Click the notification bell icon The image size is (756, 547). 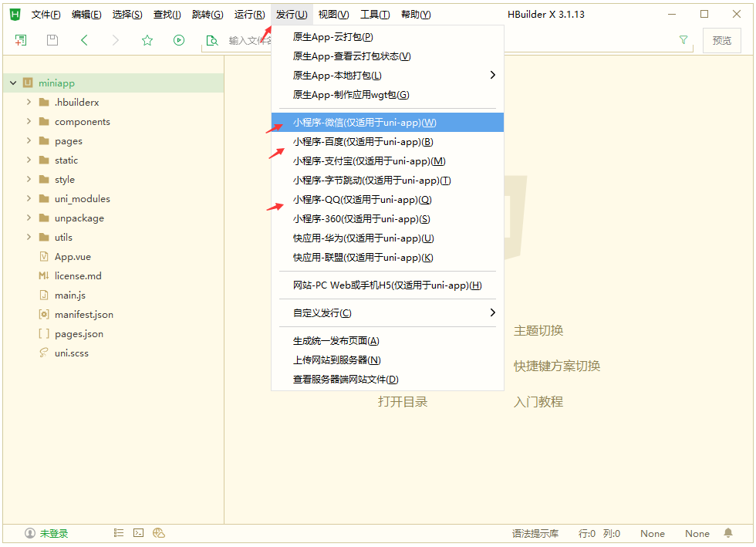tap(727, 533)
